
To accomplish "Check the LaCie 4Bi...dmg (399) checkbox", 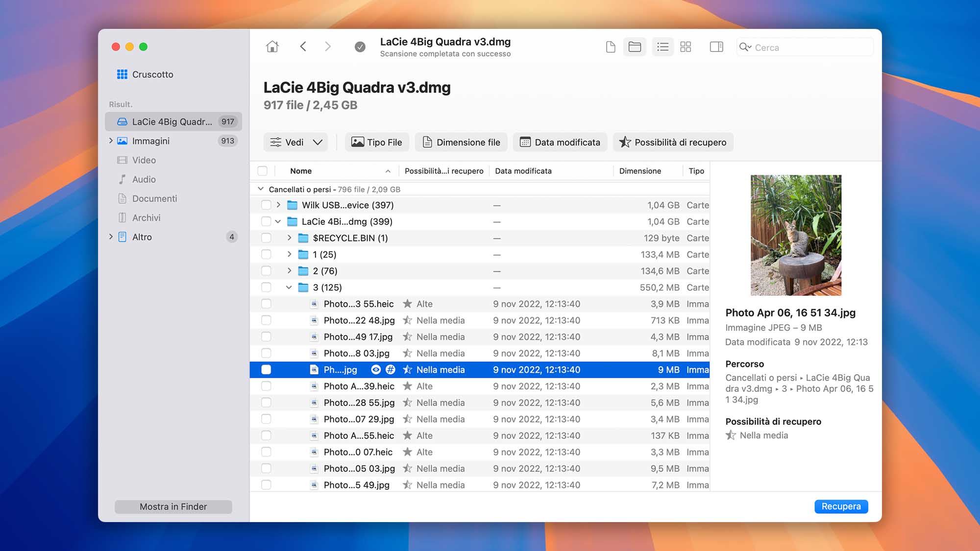I will 266,222.
